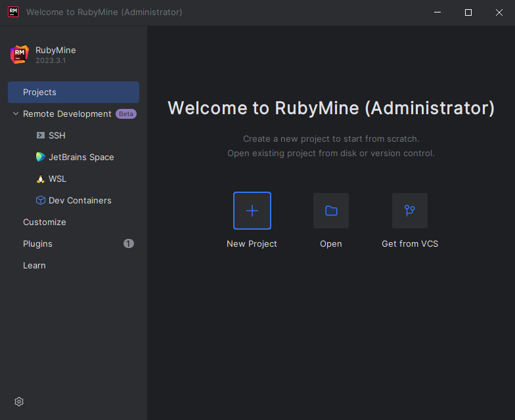The image size is (515, 420).
Task: Click the Beta badge next to Remote Development
Action: 125,114
